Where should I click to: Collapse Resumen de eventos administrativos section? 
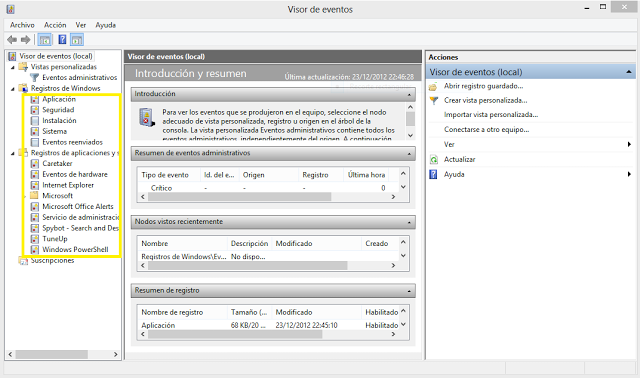tap(409, 153)
